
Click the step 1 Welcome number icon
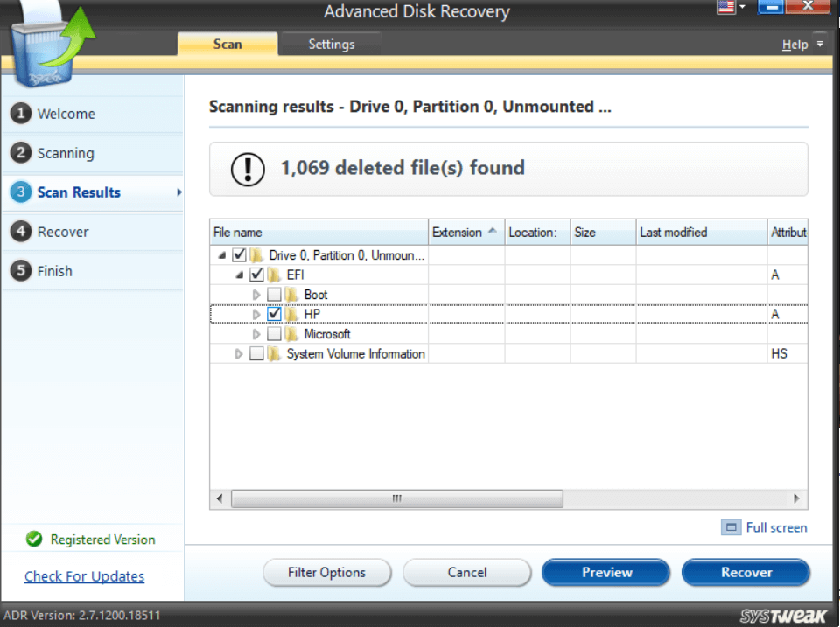[x=22, y=114]
